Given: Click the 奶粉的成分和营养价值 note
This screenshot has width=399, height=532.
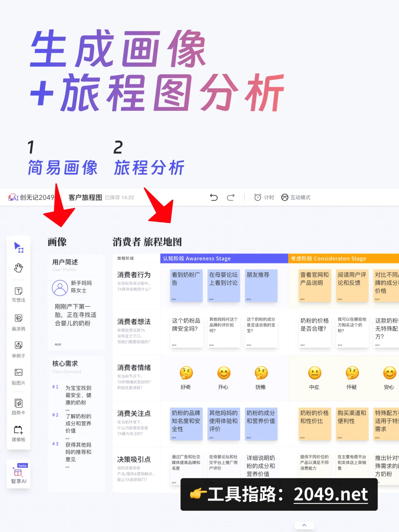Looking at the screenshot, I should pyautogui.click(x=261, y=424).
